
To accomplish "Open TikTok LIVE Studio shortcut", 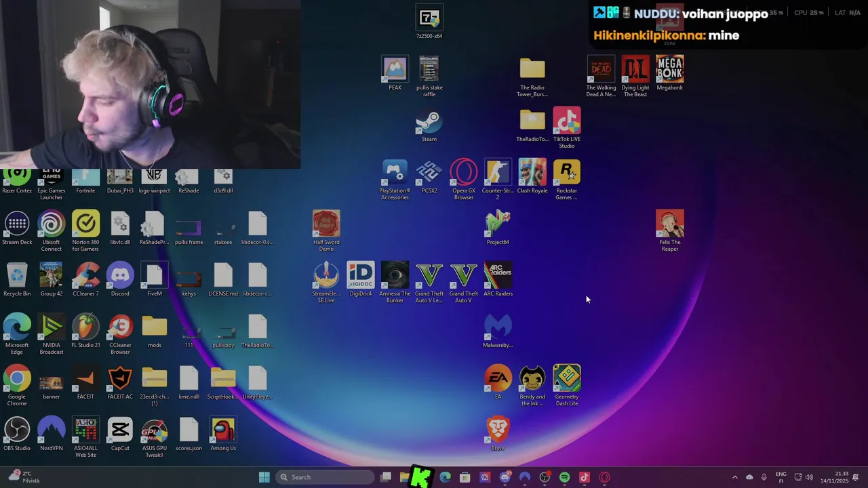I will (x=567, y=127).
